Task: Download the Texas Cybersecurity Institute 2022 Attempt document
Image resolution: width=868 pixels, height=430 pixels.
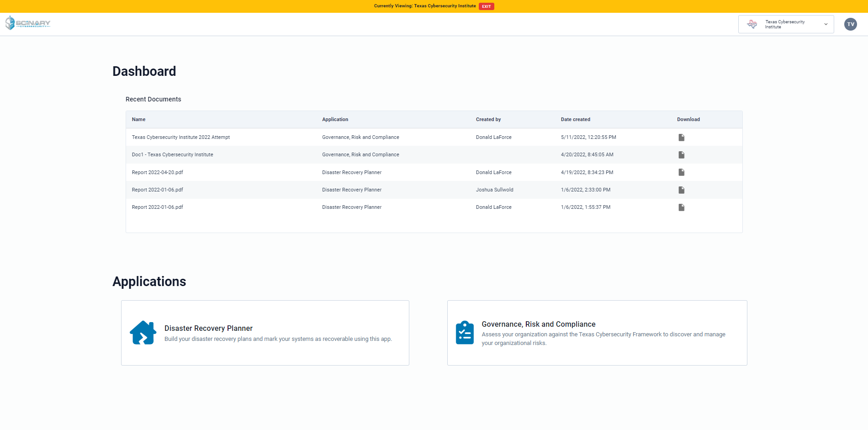Action: (x=681, y=138)
